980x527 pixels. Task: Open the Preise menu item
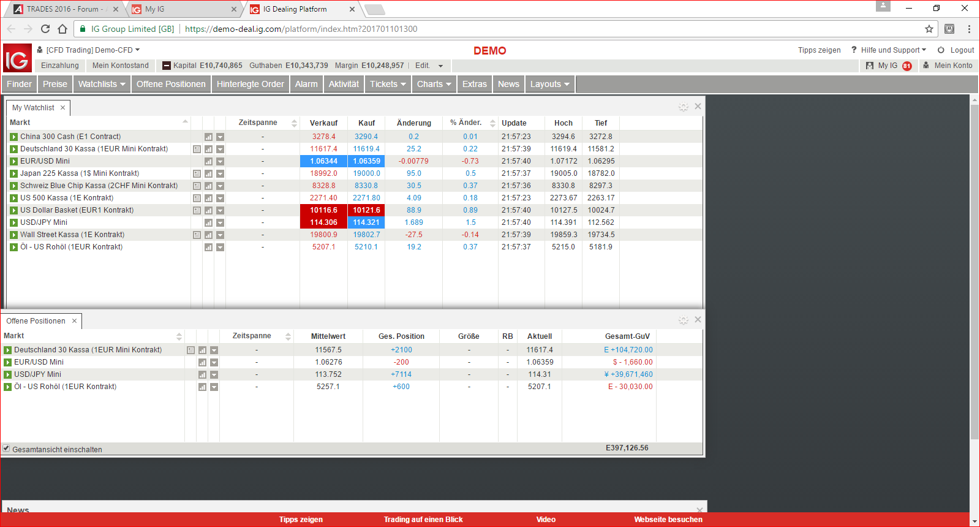click(55, 84)
